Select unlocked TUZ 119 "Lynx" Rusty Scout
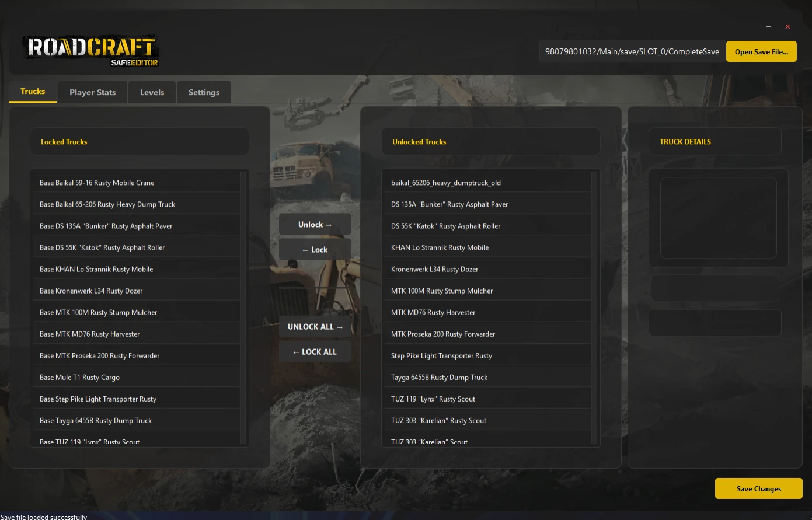This screenshot has height=520, width=812. [487, 399]
